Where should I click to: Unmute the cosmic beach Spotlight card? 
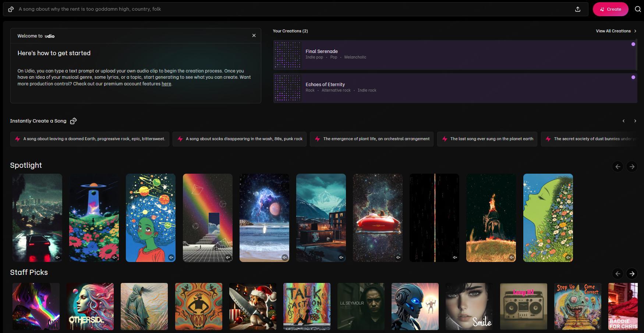[x=284, y=258]
